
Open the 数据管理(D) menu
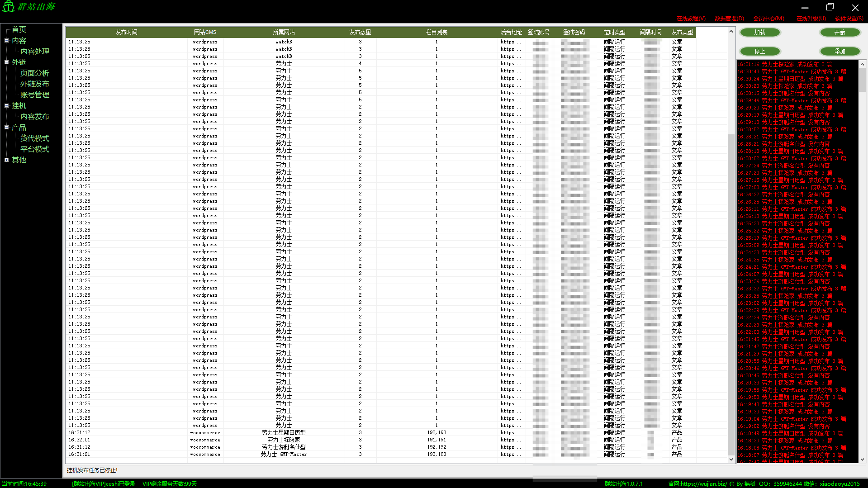click(729, 19)
